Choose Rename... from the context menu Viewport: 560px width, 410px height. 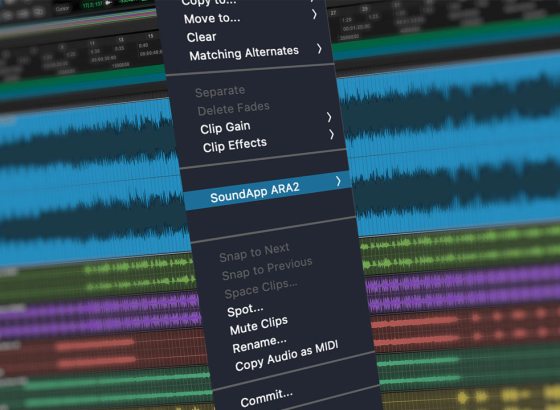(259, 344)
